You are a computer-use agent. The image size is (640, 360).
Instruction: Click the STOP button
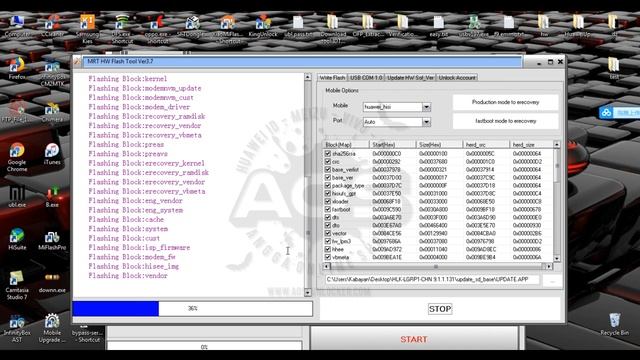(x=440, y=309)
